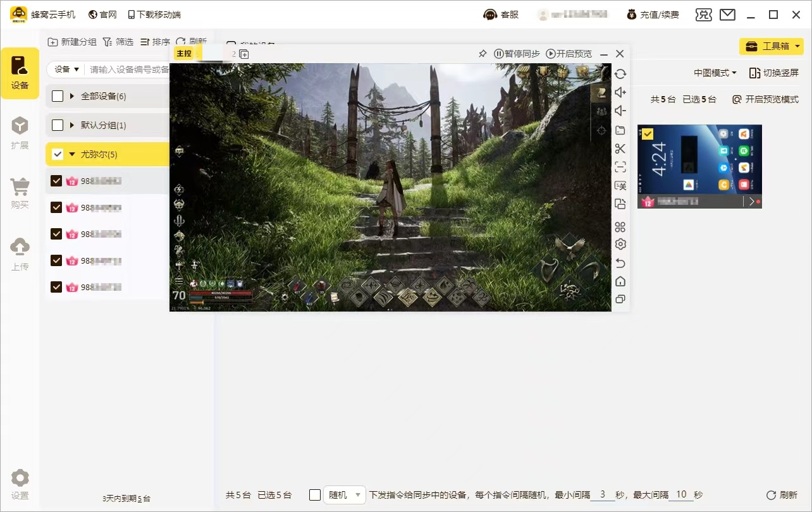
Task: Enable the 随机 random command interval checkbox
Action: coord(315,495)
